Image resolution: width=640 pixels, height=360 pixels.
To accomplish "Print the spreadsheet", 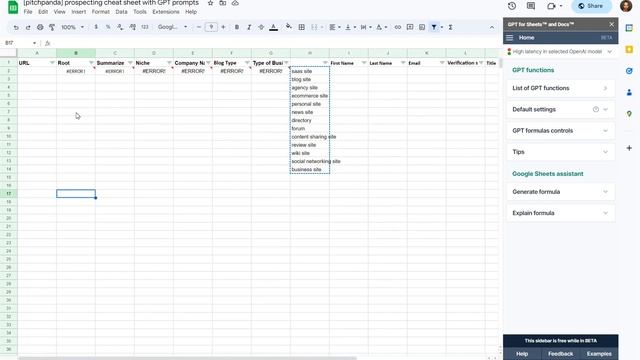I will point(40,27).
